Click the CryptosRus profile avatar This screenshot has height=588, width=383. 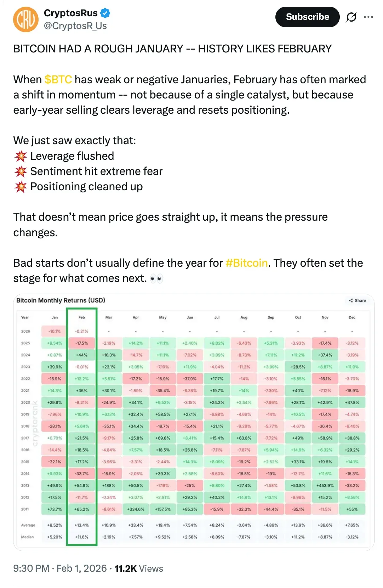click(25, 19)
